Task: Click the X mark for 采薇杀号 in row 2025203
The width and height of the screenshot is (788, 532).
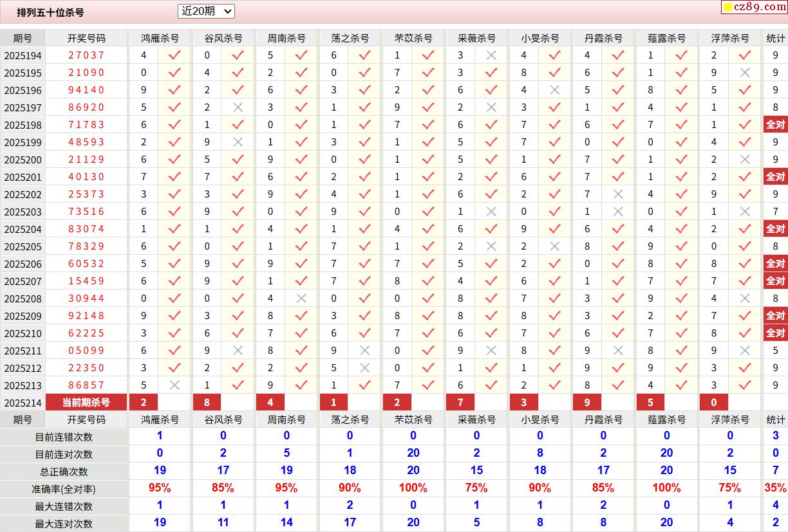Action: click(x=492, y=212)
